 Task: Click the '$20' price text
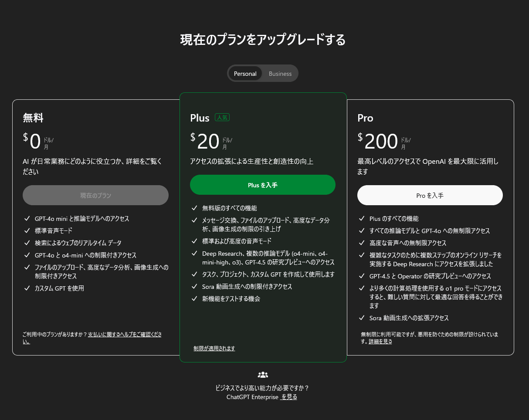click(205, 141)
